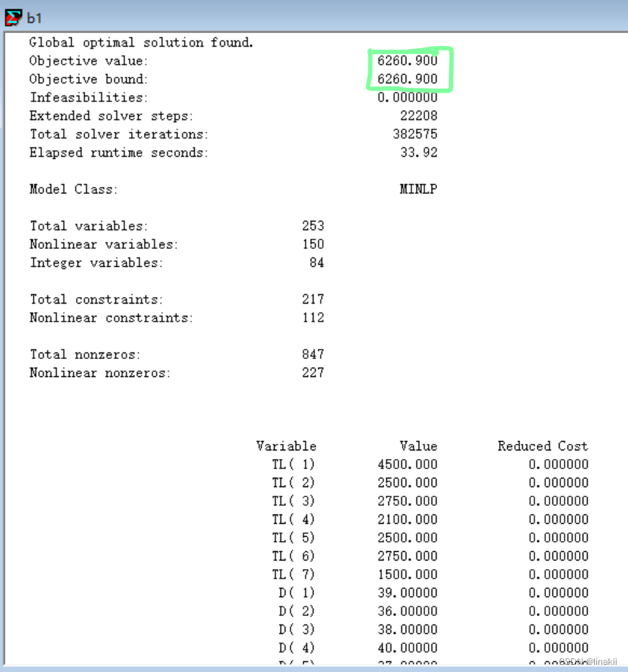628x672 pixels.
Task: Click the D( 1) variable name
Action: [297, 593]
